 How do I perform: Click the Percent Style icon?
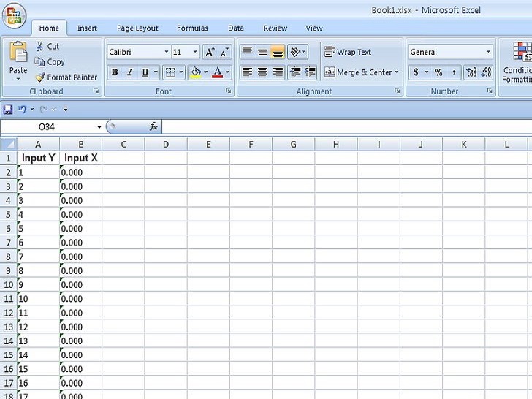(438, 72)
